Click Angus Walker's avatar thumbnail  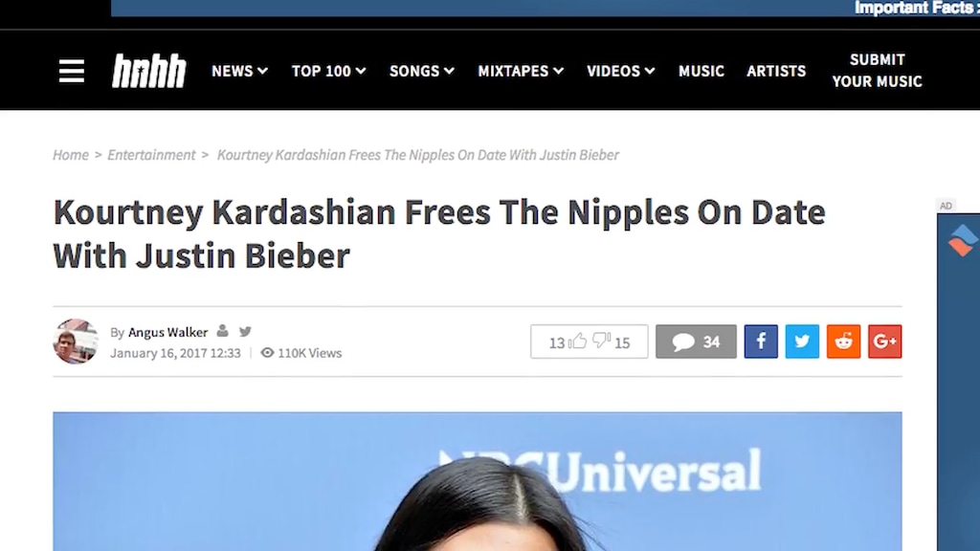(76, 342)
